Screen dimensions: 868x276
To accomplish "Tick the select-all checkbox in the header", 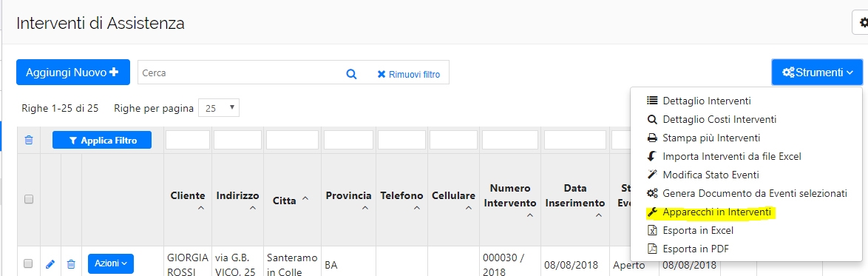I will pos(29,200).
